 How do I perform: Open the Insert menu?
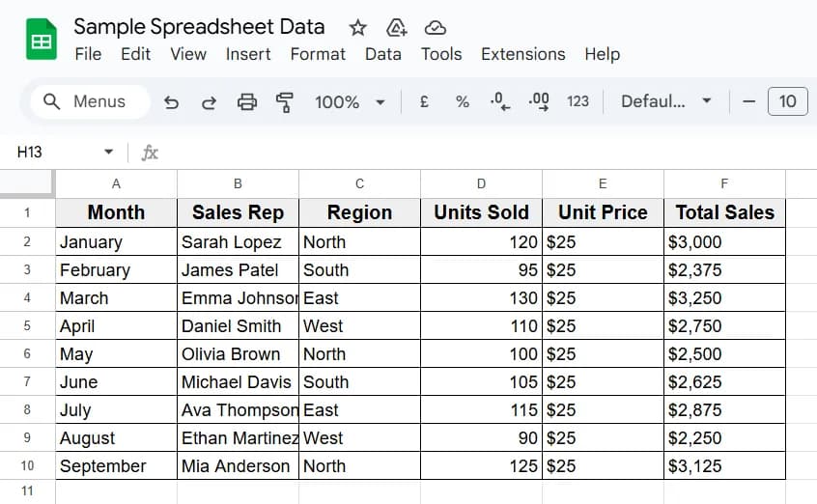tap(248, 54)
